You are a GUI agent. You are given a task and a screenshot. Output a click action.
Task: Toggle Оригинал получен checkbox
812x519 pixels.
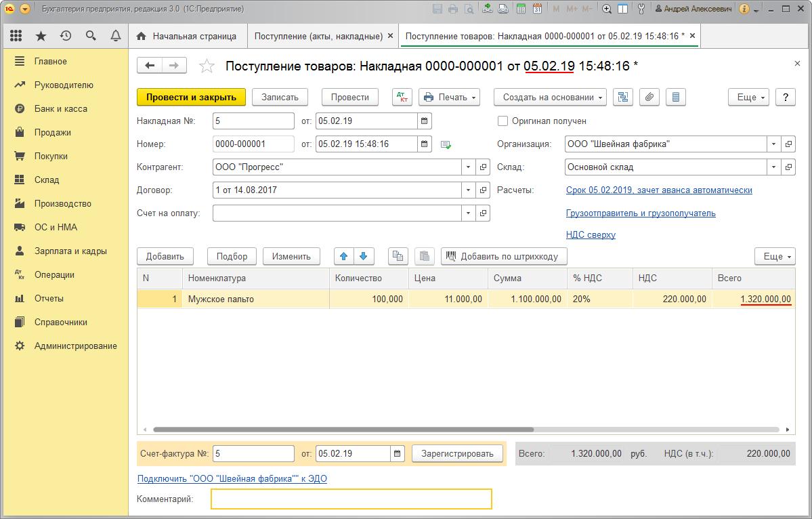(x=503, y=121)
